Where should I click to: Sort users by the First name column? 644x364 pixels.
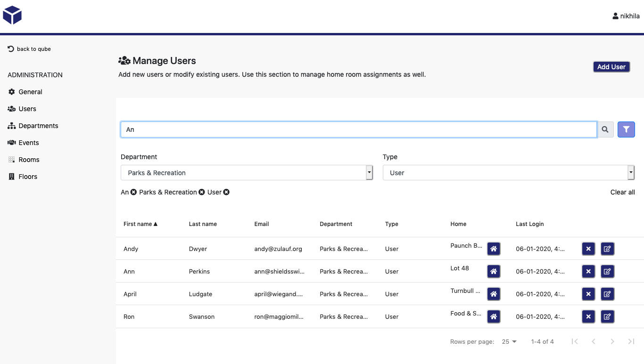[x=140, y=224]
